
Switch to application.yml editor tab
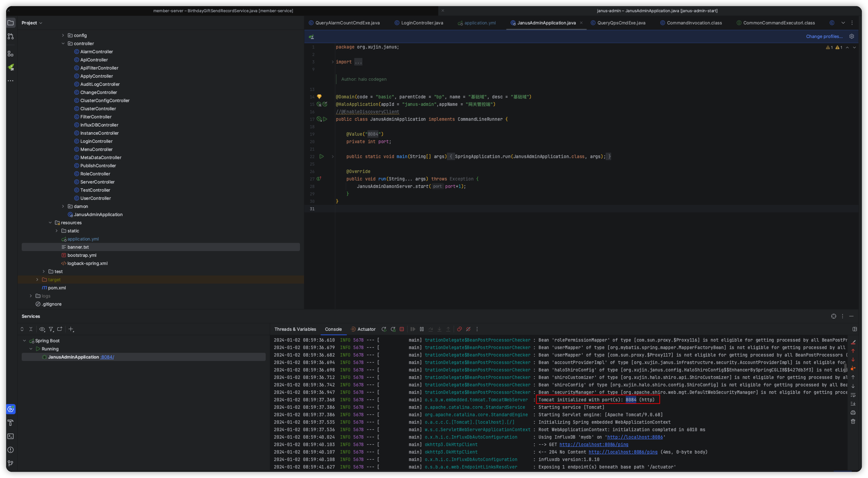(476, 23)
